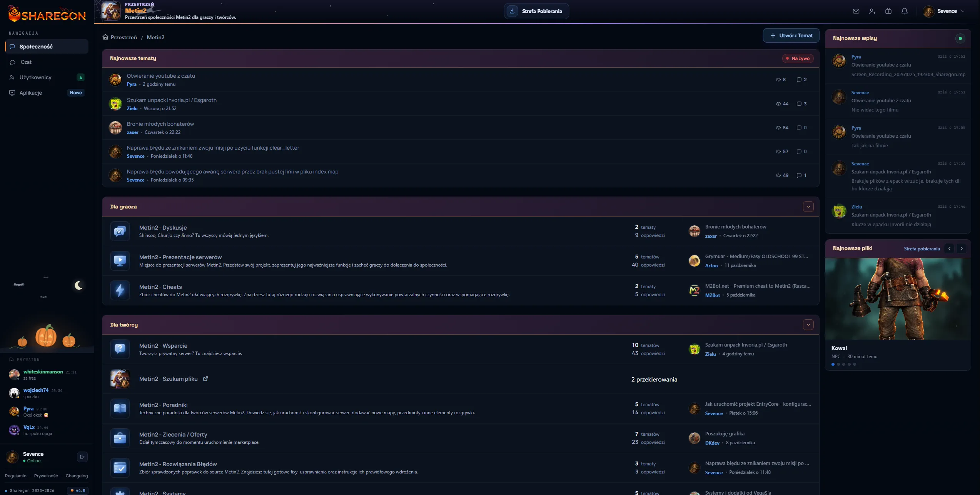Show previous file in Najnowsze pliki
Screen dimensions: 980x495
[x=949, y=248]
